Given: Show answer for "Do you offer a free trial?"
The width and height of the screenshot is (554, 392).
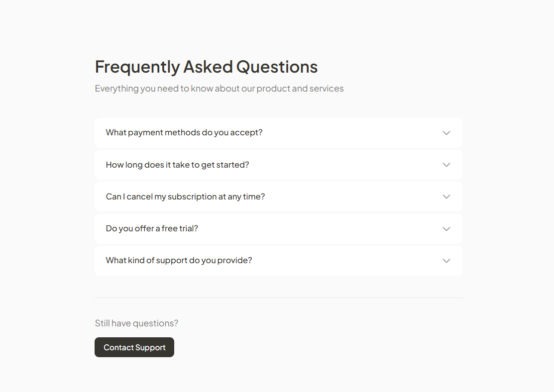Looking at the screenshot, I should click(x=152, y=229).
